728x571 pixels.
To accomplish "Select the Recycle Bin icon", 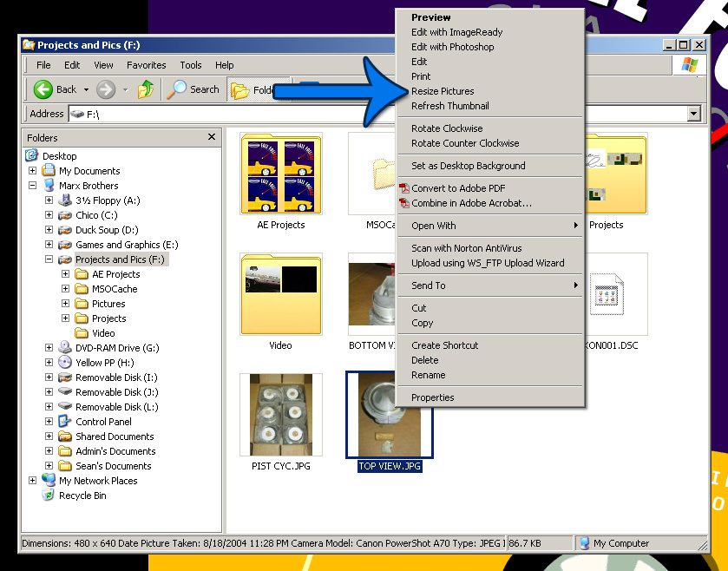I will point(49,495).
